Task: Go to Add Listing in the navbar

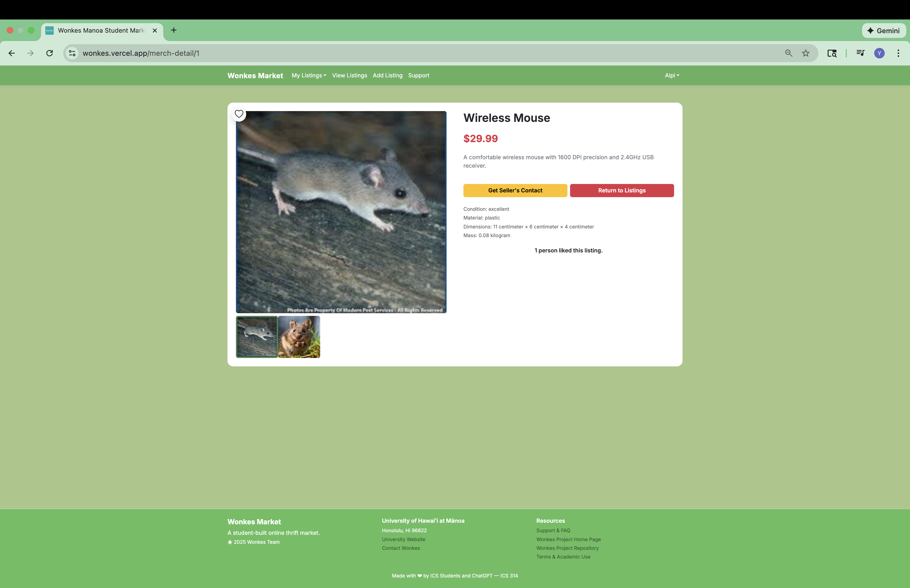Action: (387, 76)
